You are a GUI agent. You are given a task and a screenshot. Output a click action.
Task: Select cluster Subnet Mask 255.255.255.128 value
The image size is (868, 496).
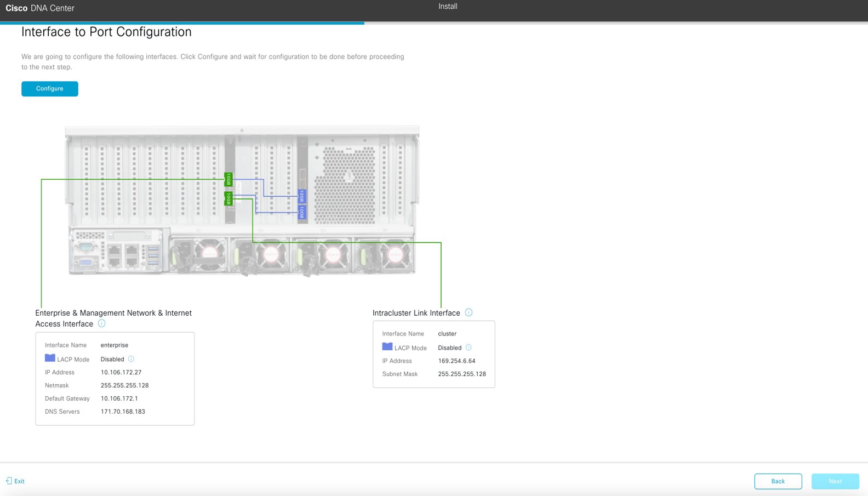click(462, 374)
